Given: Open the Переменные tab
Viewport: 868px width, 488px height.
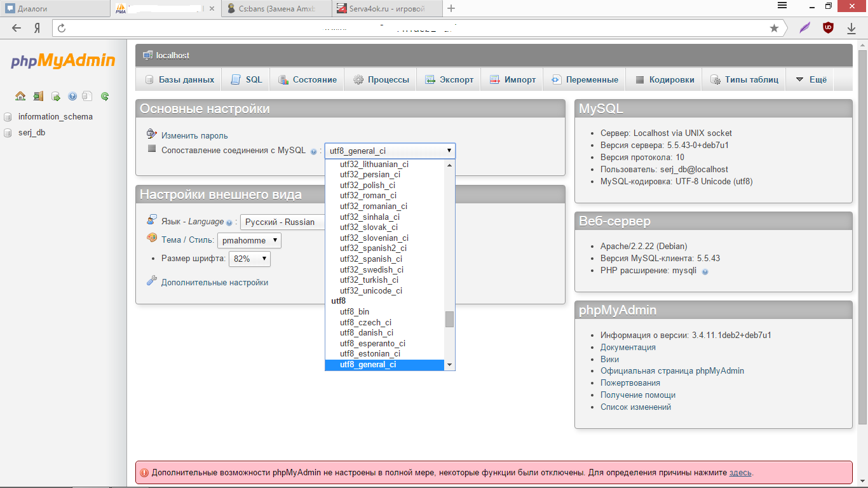Looking at the screenshot, I should click(x=585, y=79).
